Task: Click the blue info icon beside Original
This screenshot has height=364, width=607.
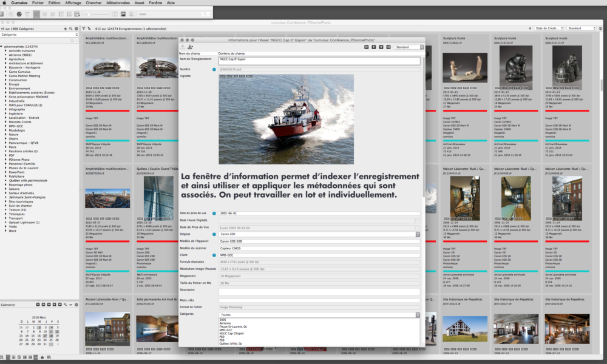Action: (x=214, y=234)
